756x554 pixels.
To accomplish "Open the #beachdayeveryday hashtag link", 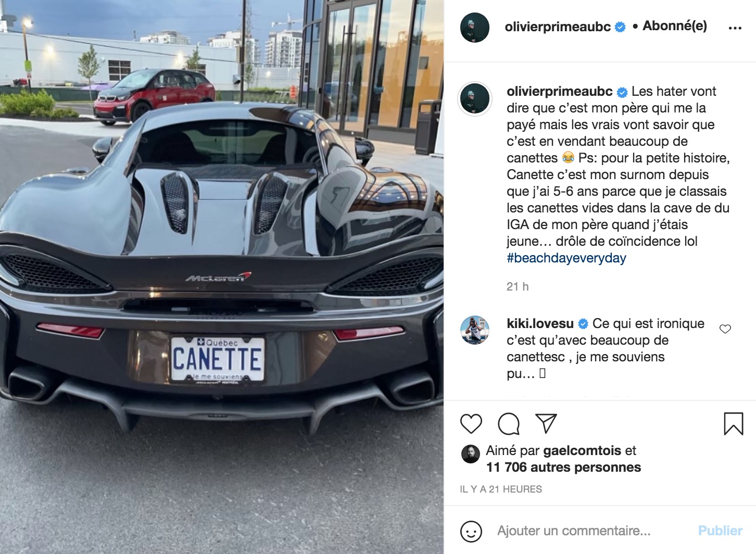I will click(x=566, y=258).
